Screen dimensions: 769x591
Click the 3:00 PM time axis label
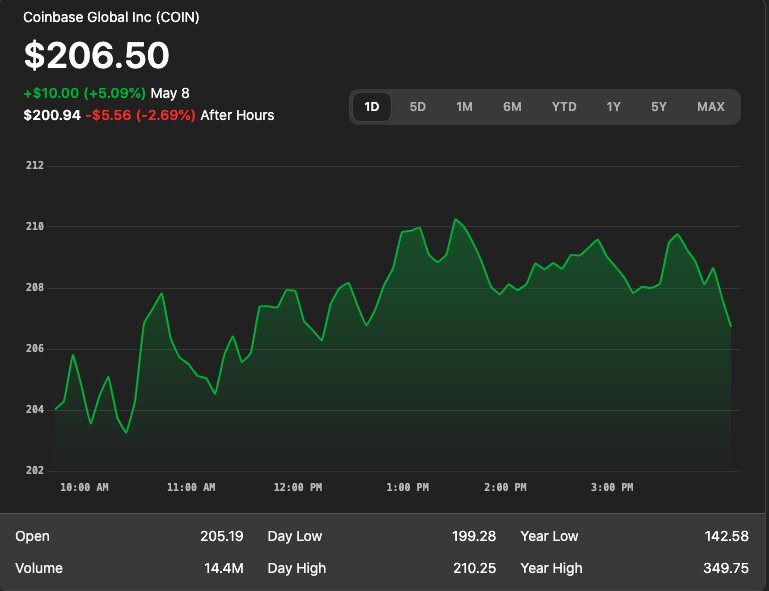(612, 488)
